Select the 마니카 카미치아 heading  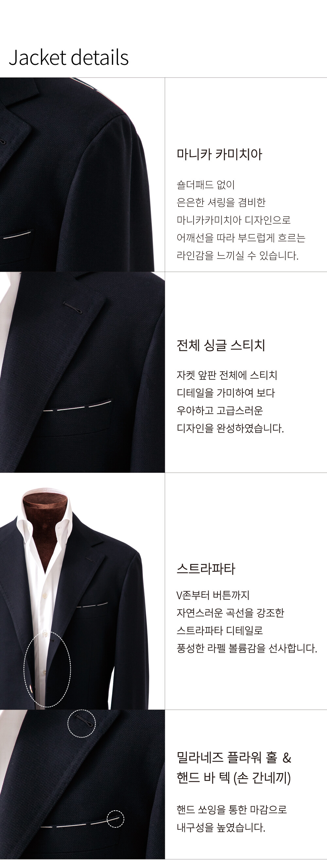219,154
